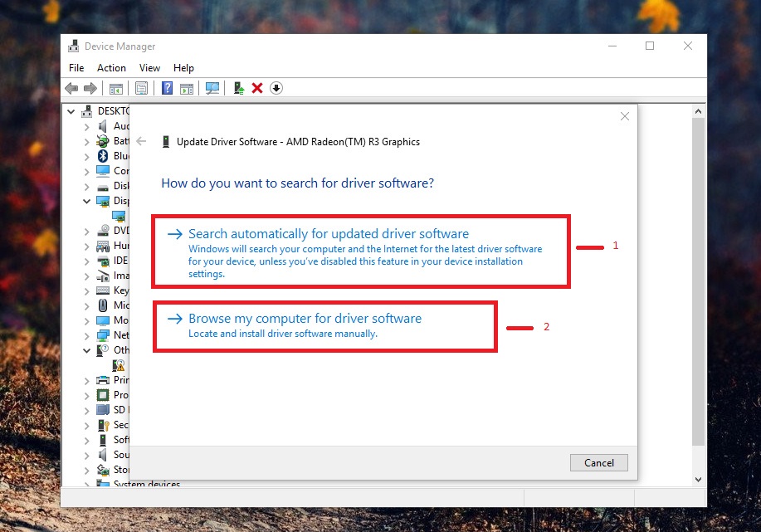761x532 pixels.
Task: Expand the IDE controllers chevron
Action: [x=87, y=261]
